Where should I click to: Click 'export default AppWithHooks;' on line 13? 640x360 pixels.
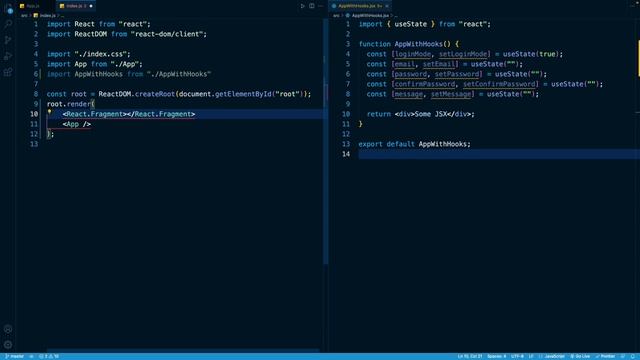click(x=414, y=144)
